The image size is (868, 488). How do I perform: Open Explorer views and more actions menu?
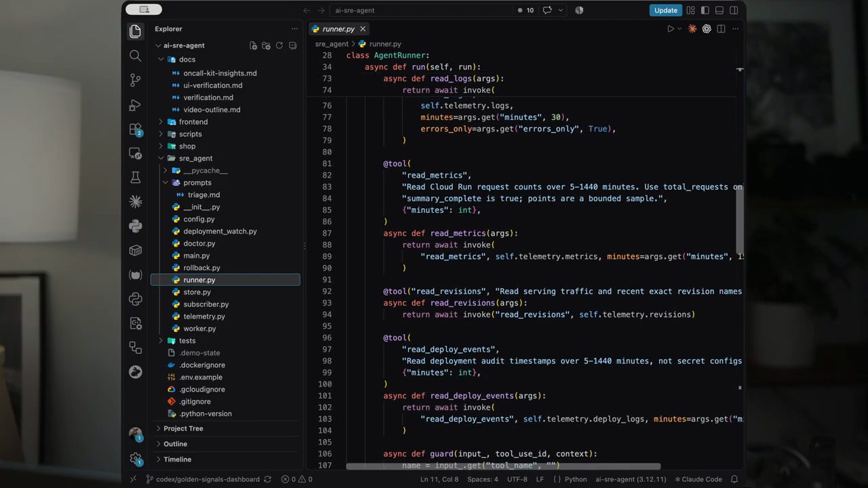pos(294,28)
